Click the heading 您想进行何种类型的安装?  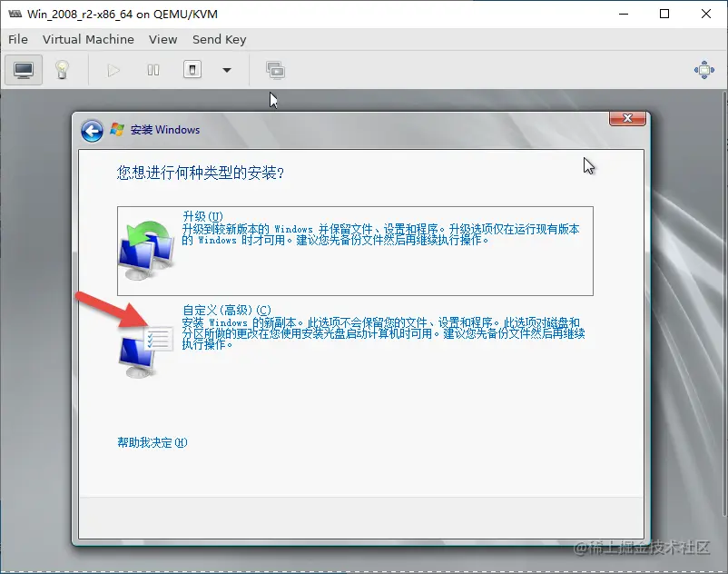(201, 173)
